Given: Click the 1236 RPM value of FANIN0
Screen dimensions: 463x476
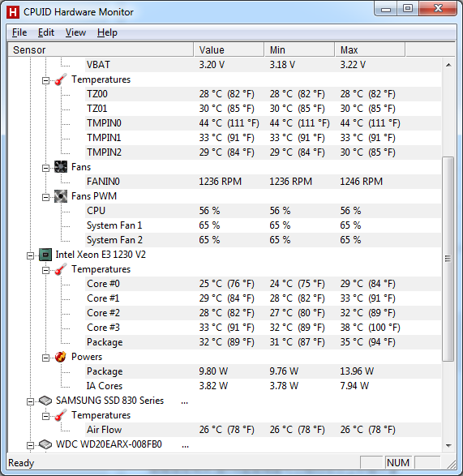Looking at the screenshot, I should 220,182.
